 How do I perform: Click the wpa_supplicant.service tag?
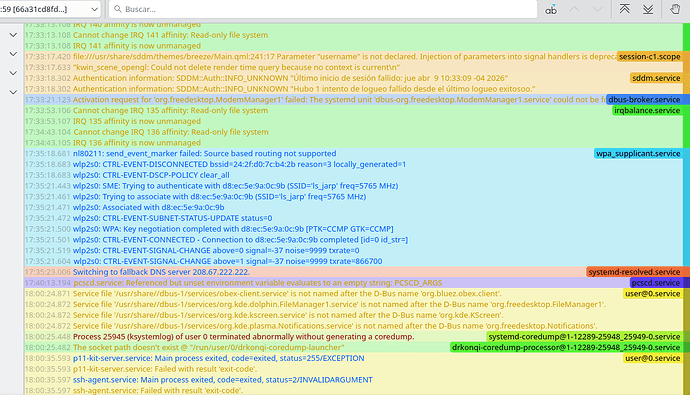(x=638, y=154)
